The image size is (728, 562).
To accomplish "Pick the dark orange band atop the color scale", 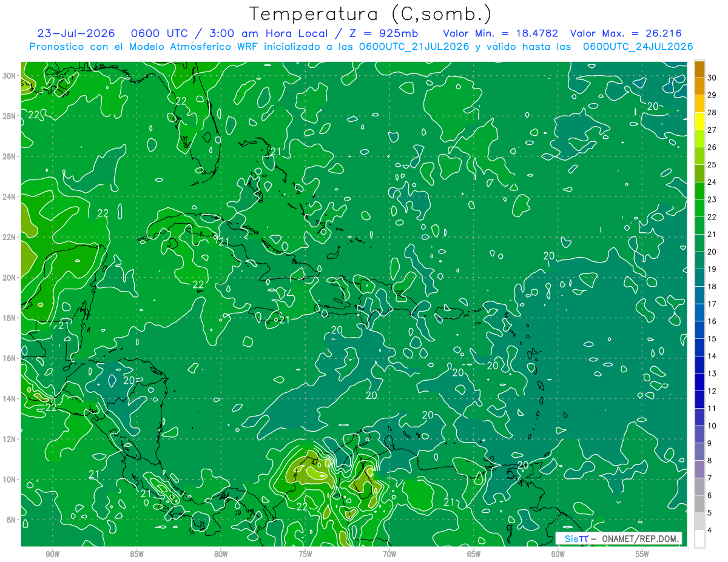I will click(x=699, y=69).
